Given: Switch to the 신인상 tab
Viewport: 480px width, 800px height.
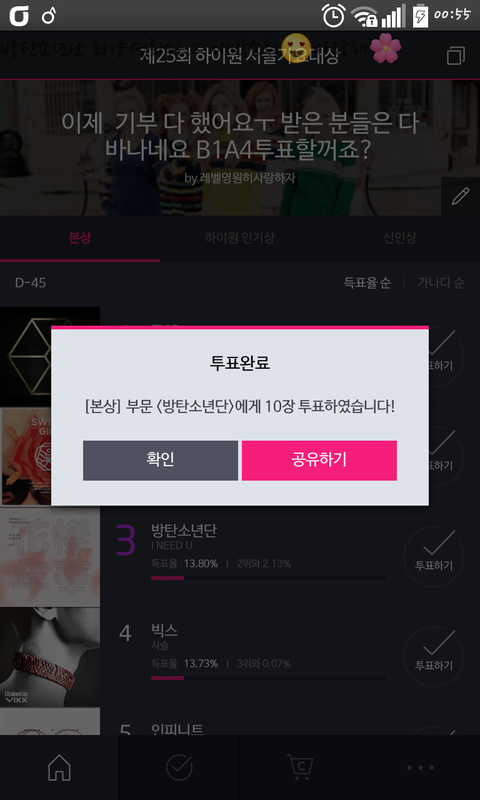Looking at the screenshot, I should (400, 238).
